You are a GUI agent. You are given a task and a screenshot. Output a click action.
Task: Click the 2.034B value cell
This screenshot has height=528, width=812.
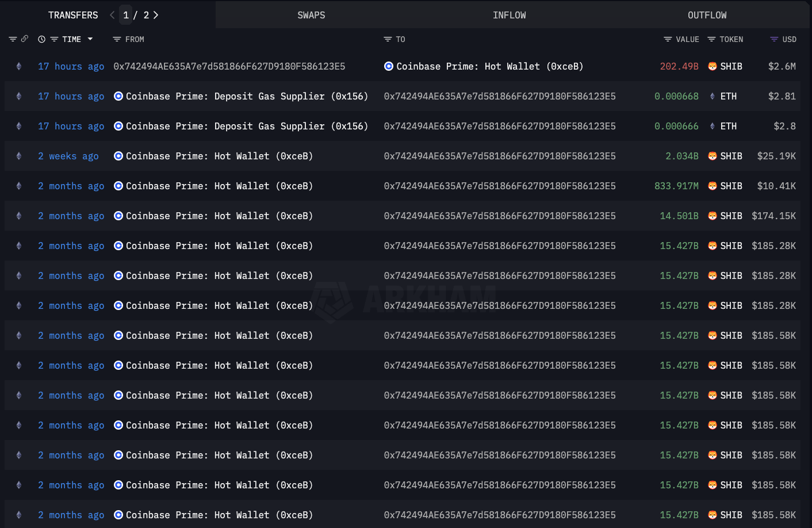click(682, 156)
